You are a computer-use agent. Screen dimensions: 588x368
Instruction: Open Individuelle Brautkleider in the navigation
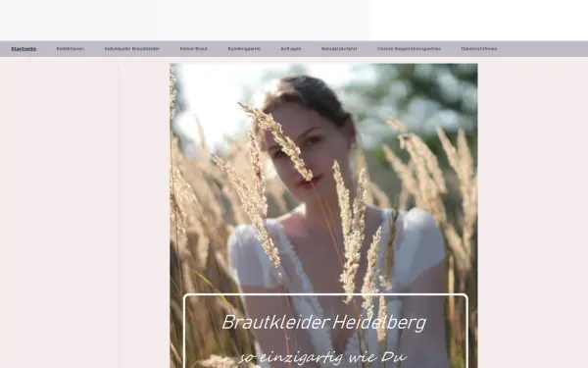(x=132, y=49)
